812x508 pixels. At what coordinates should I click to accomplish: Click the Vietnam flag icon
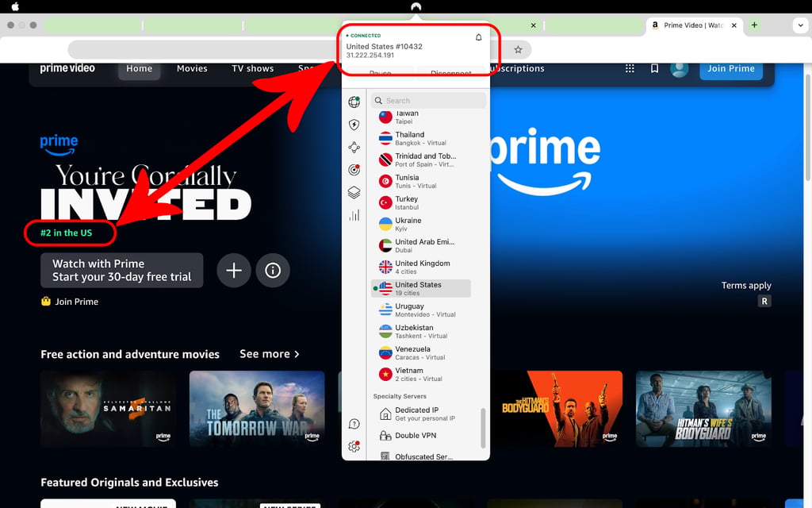[x=385, y=375]
